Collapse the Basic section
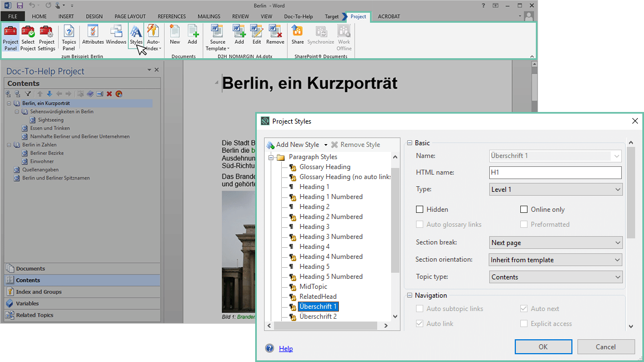Screen dimensions: 644x362 click(x=409, y=143)
